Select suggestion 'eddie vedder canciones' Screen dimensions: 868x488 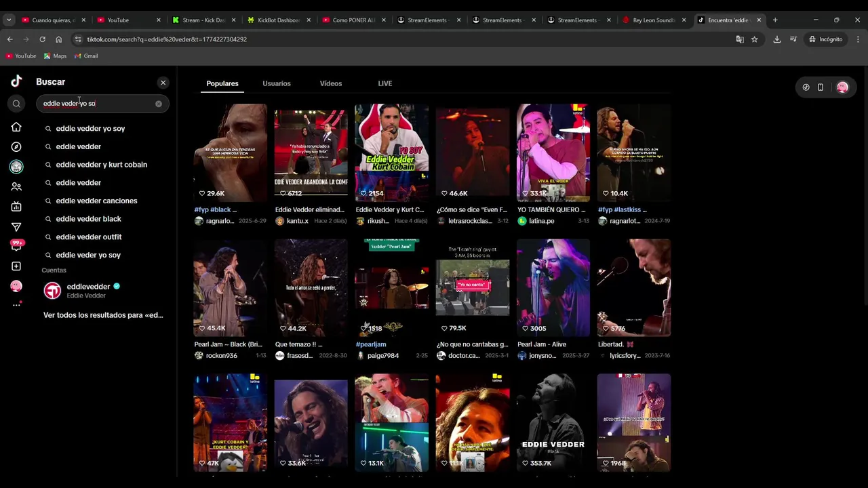[96, 201]
